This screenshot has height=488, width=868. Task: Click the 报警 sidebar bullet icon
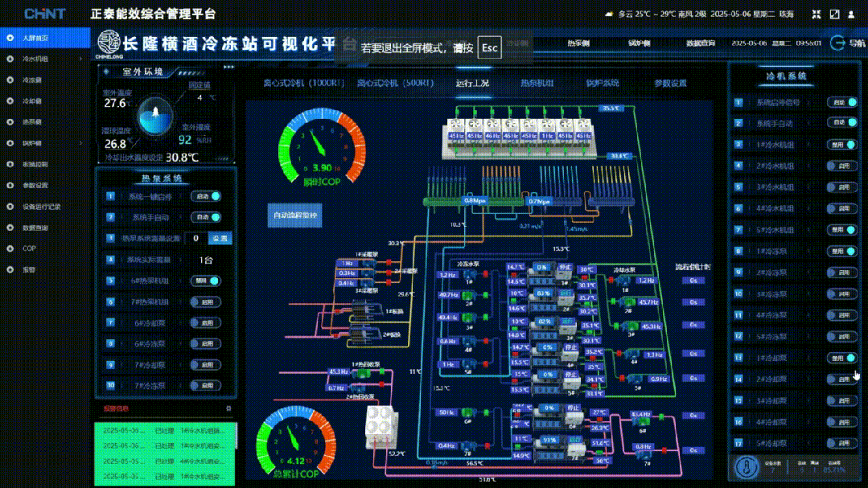(x=10, y=269)
